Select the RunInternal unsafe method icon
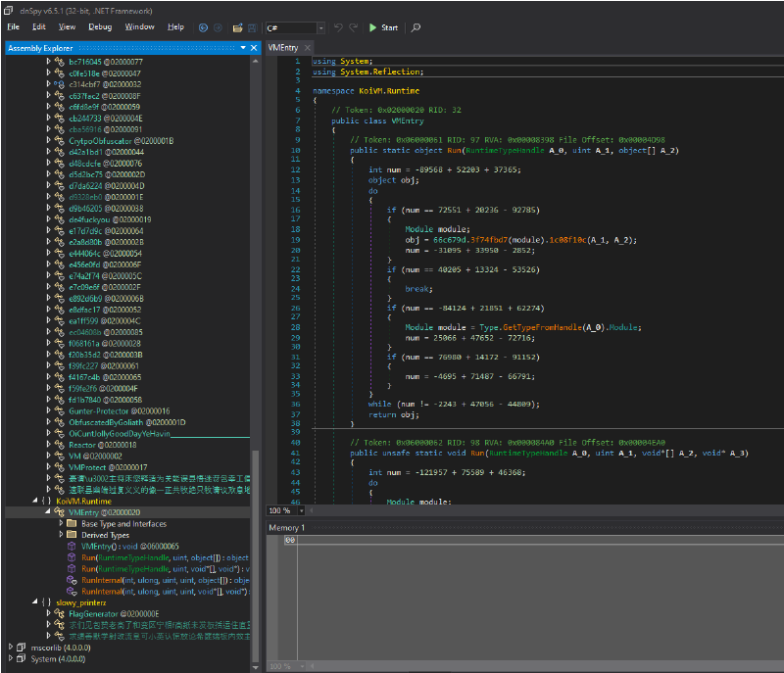Image resolution: width=784 pixels, height=673 pixels. tap(72, 591)
